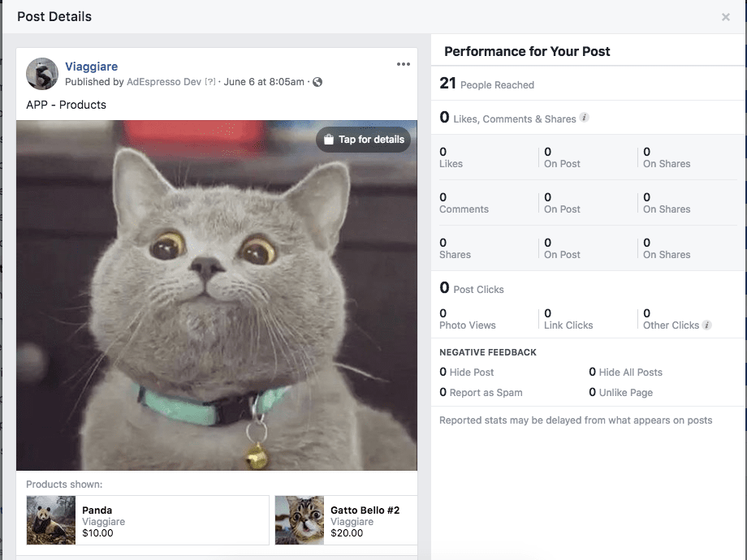747x560 pixels.
Task: Open the June 6 at 8:05am timestamp
Action: (x=264, y=82)
